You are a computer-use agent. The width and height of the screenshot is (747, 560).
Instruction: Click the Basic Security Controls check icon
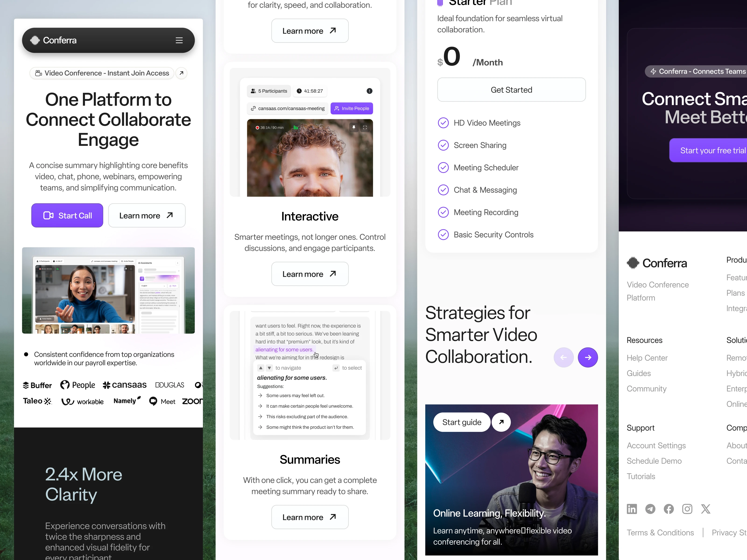click(443, 234)
